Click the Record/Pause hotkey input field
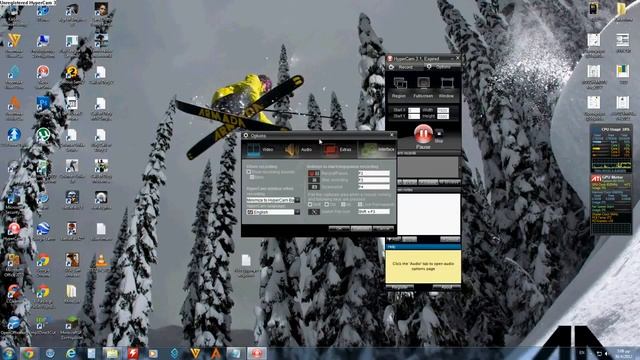The height and width of the screenshot is (360, 640). pyautogui.click(x=374, y=173)
